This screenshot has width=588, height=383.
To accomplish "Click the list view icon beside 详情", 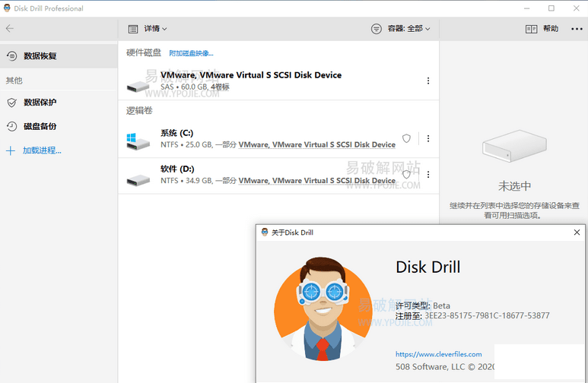I will coord(133,29).
